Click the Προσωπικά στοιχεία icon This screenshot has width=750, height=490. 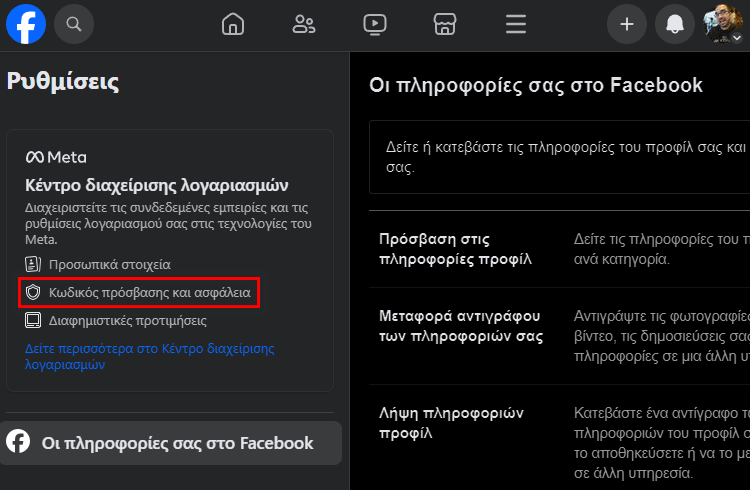point(33,264)
